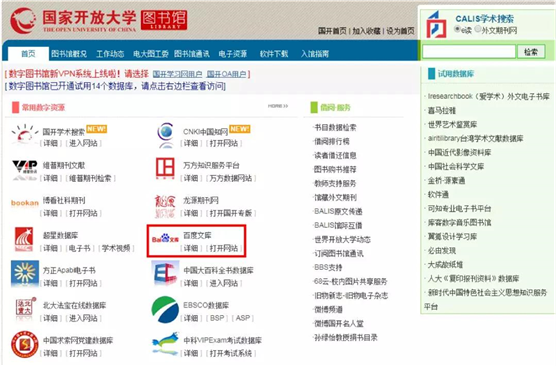Screen dimensions: 556x366
Task: Click 打开网站 under 百度文库
Action: pos(224,248)
